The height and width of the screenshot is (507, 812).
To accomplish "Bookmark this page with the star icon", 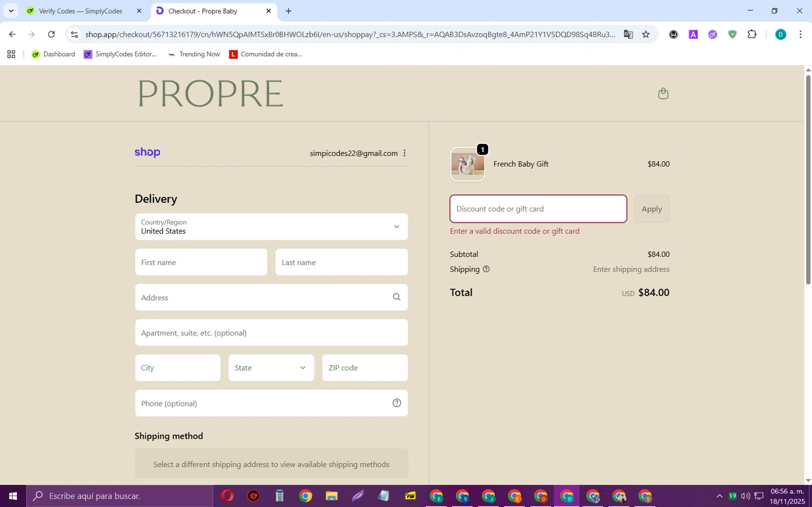I will click(x=646, y=35).
